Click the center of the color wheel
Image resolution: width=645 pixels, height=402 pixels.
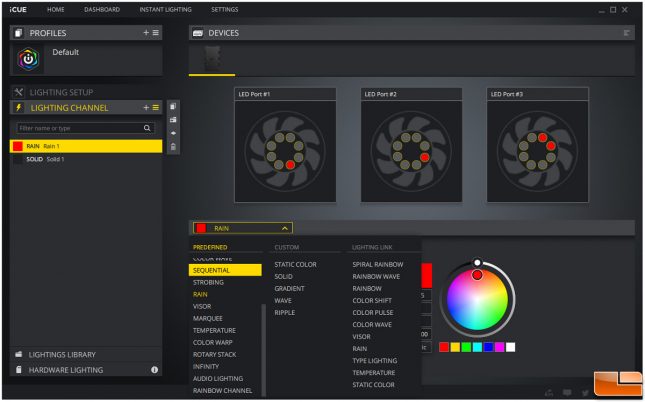(x=477, y=300)
